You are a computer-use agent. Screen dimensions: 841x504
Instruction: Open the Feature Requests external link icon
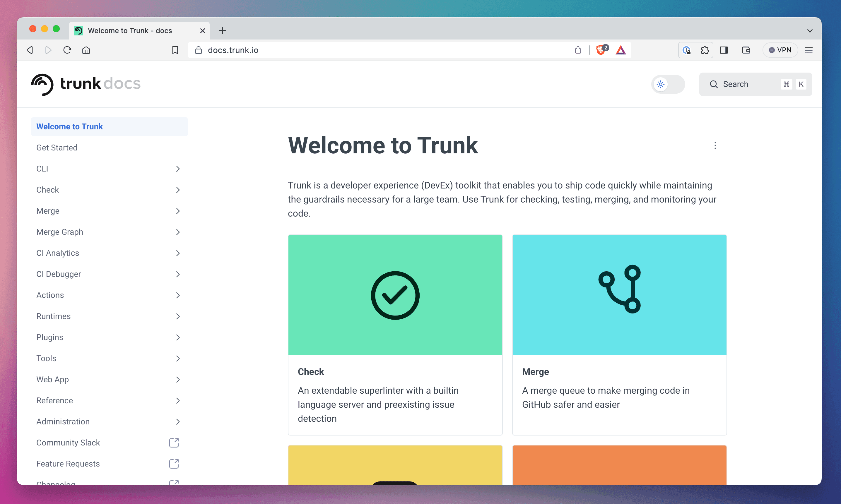coord(174,464)
